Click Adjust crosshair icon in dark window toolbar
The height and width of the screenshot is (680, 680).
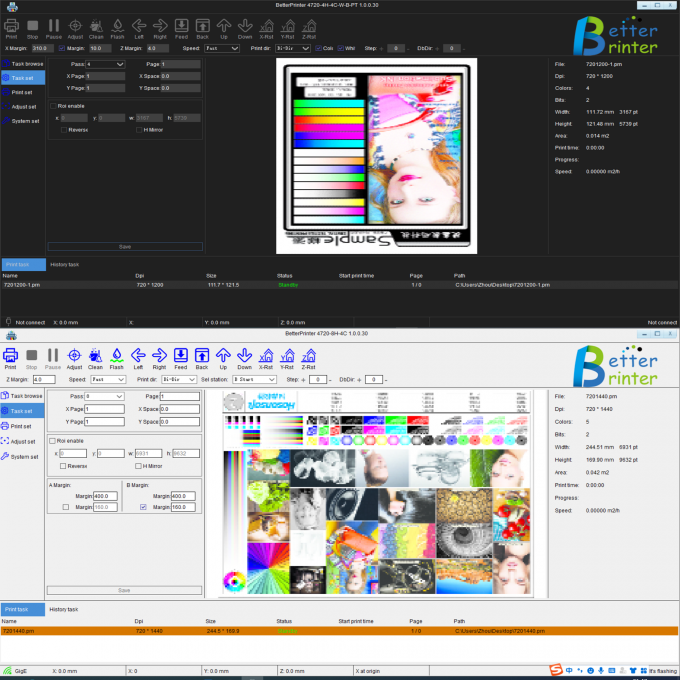coord(75,27)
